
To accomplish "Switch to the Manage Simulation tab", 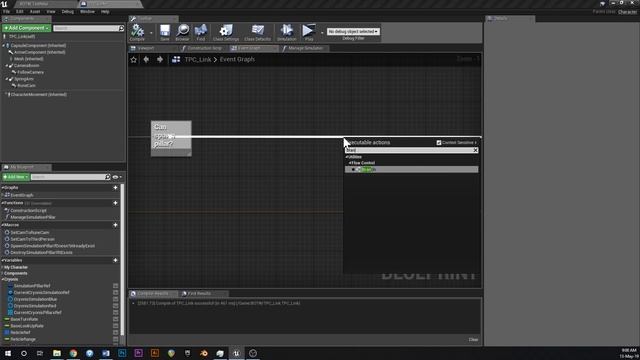I will [x=304, y=48].
